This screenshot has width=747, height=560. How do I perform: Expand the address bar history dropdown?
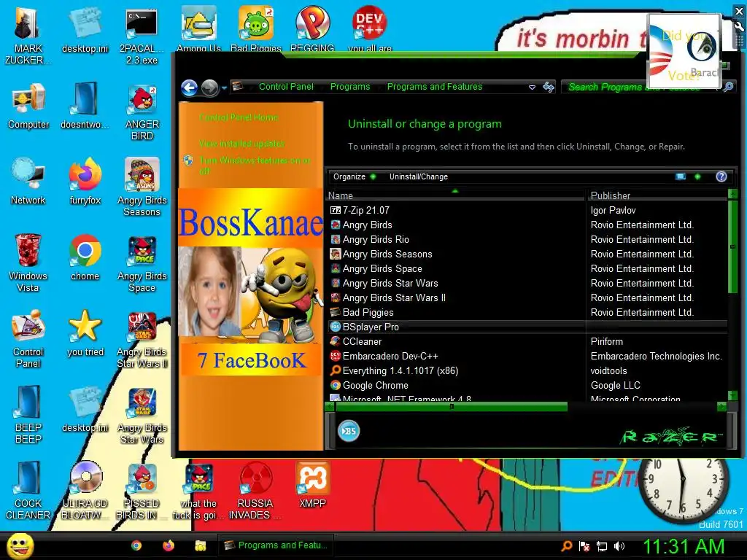point(532,87)
